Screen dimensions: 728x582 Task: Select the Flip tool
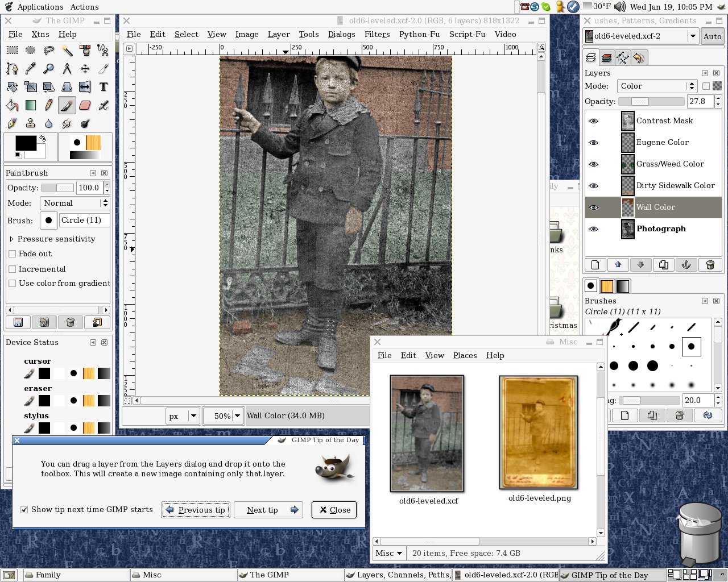(x=85, y=87)
